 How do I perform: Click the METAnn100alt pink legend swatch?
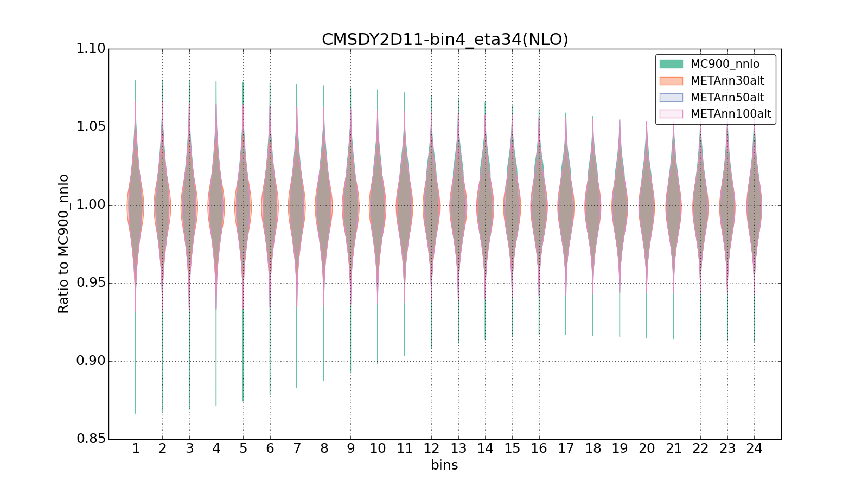tap(671, 114)
